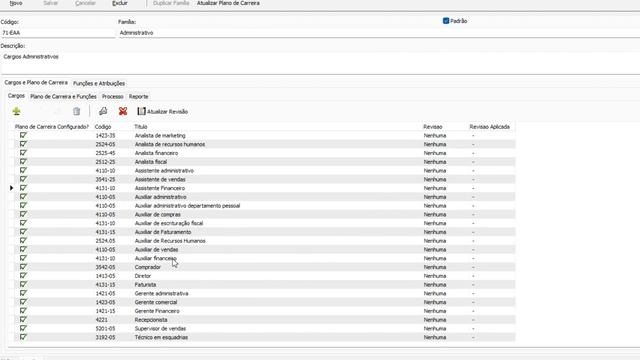
Task: Toggle checkbox for Analista de marketing row
Action: click(x=23, y=135)
